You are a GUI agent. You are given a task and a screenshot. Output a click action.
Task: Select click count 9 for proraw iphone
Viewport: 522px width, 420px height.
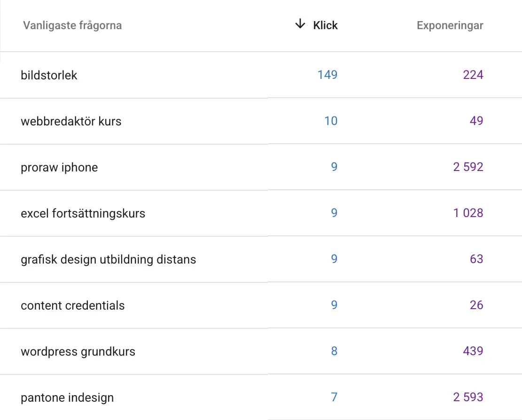[334, 167]
